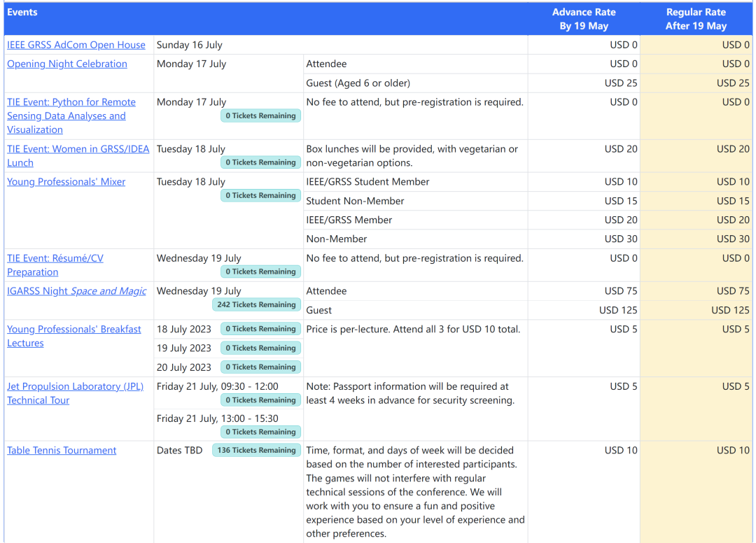Click the 136 Tickets Remaining badge
Image resolution: width=756 pixels, height=543 pixels.
point(256,450)
